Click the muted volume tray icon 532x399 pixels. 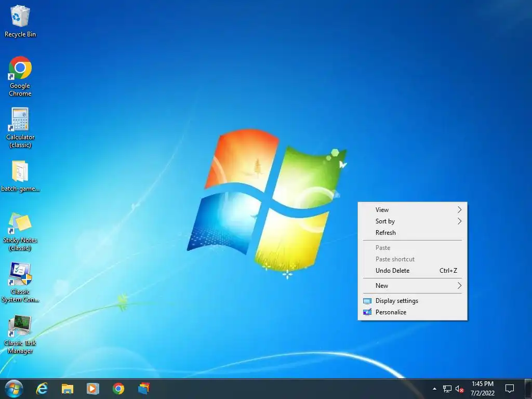click(459, 389)
